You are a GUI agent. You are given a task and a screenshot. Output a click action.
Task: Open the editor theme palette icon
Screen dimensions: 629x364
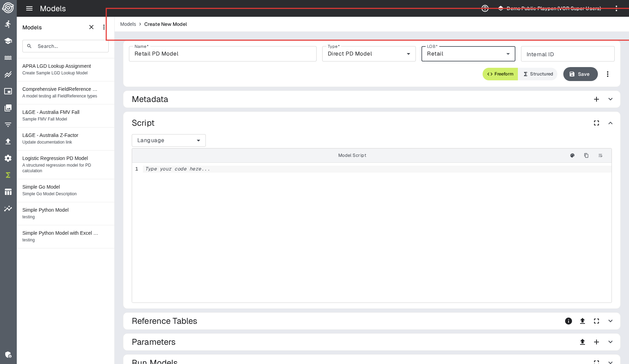[572, 155]
